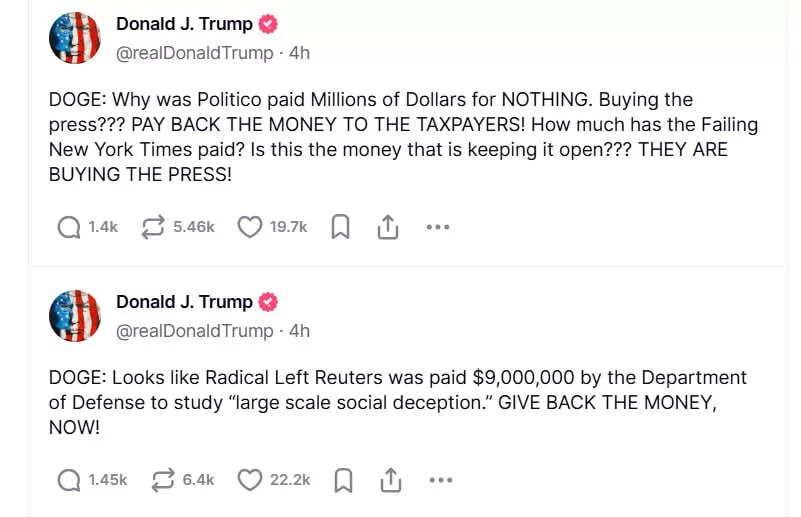This screenshot has width=801, height=517.
Task: Repost the Reuters DOGE post
Action: [161, 481]
